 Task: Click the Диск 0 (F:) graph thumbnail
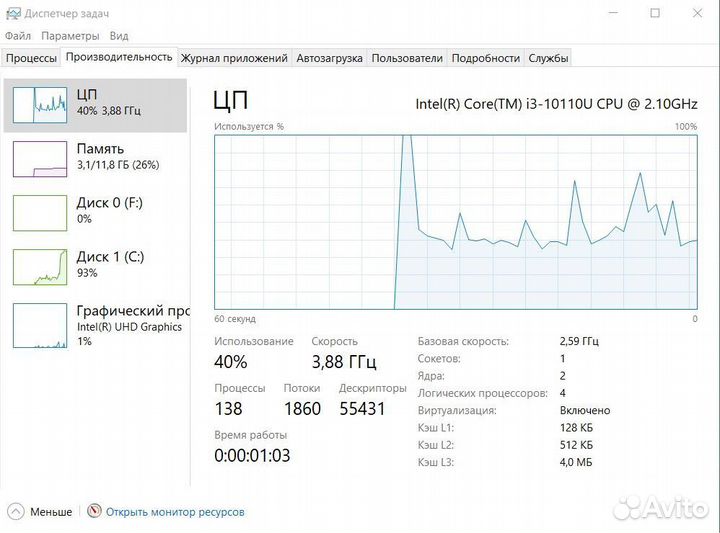tap(40, 213)
